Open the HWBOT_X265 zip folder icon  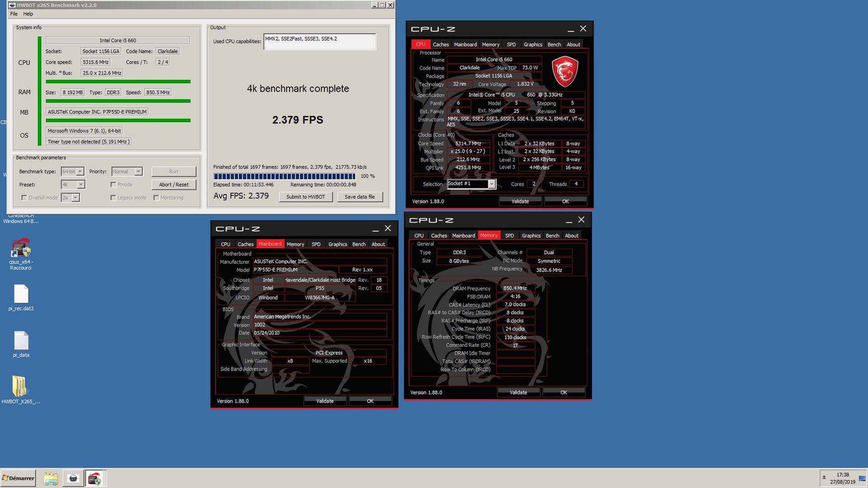point(21,389)
